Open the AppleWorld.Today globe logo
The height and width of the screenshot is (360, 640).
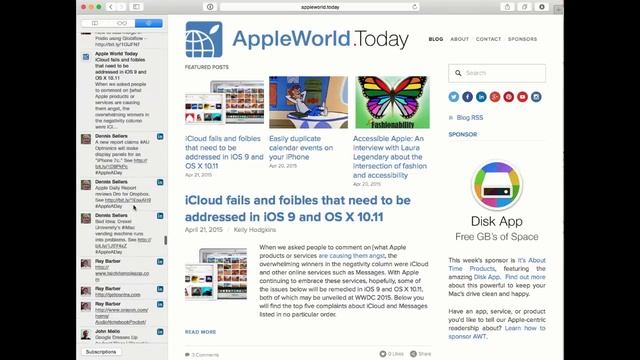coord(204,40)
